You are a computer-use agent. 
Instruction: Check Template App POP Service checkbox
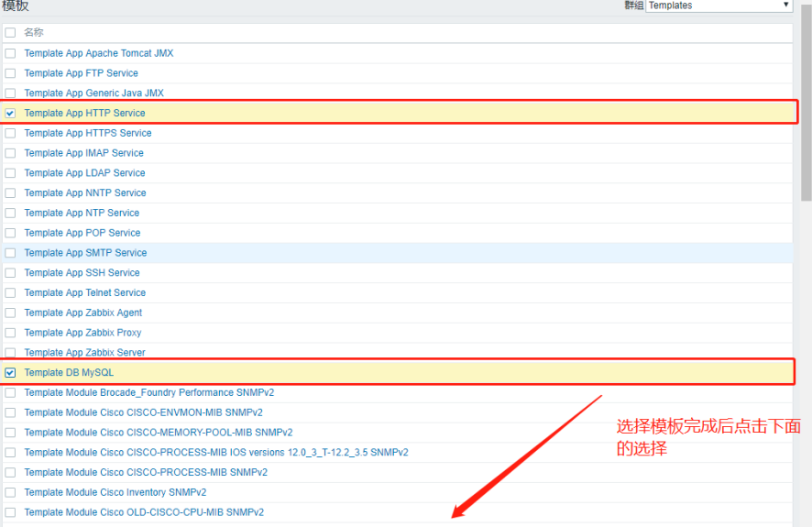10,233
